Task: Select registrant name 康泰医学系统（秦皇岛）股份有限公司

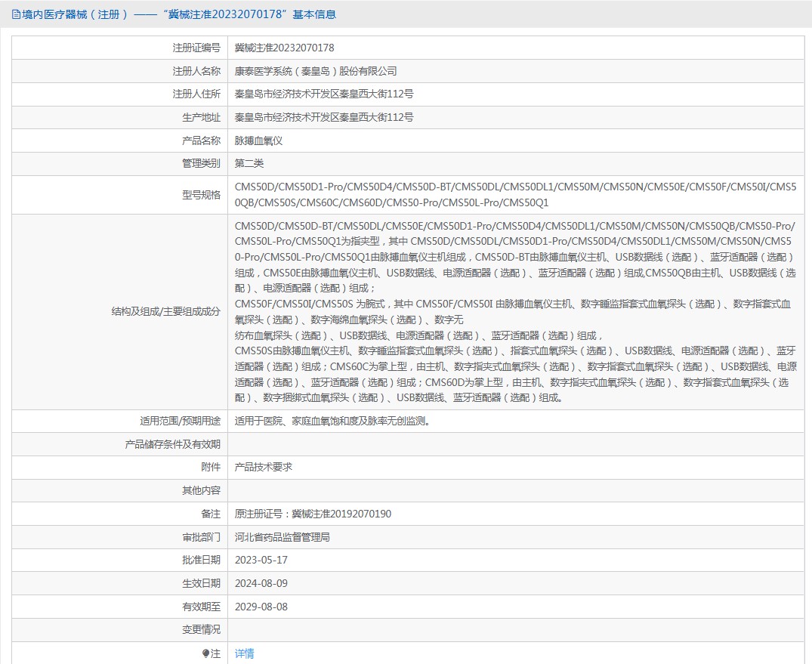Action: pyautogui.click(x=316, y=71)
